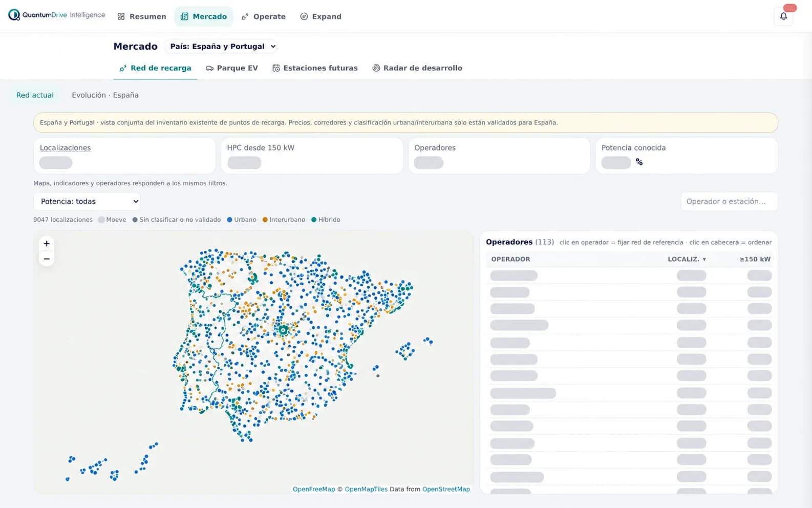Zoom out on the map
This screenshot has width=812, height=508.
coord(47,259)
